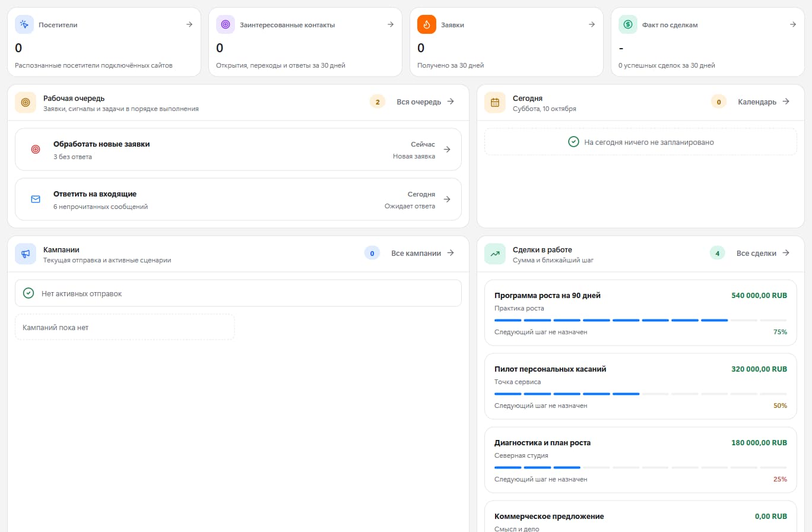Click the orange flame icon of Заявки
The width and height of the screenshot is (812, 532).
click(427, 24)
